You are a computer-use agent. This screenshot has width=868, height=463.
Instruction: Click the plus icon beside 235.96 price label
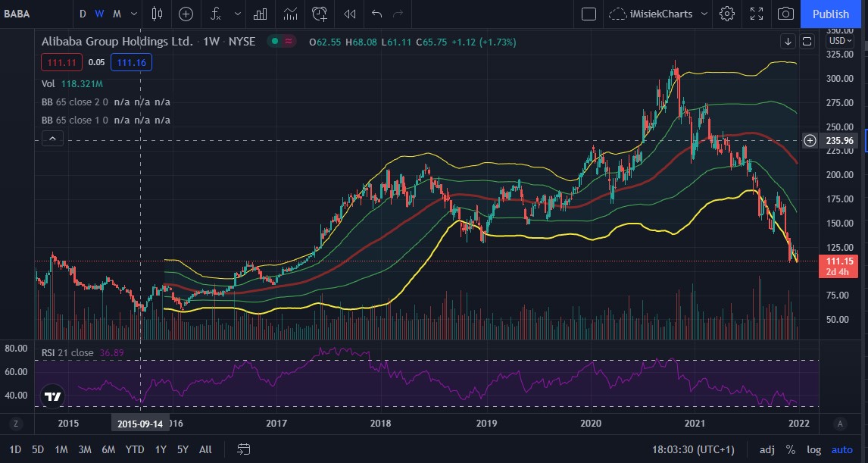[x=810, y=141]
